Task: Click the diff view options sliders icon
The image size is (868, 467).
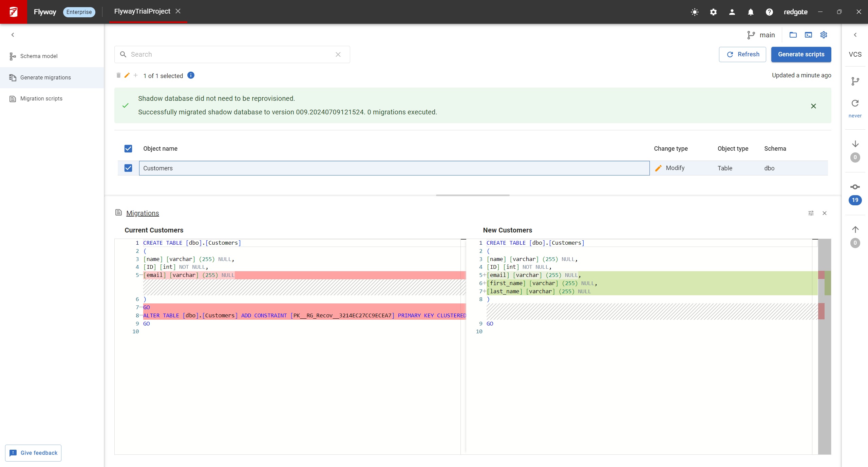Action: [811, 213]
